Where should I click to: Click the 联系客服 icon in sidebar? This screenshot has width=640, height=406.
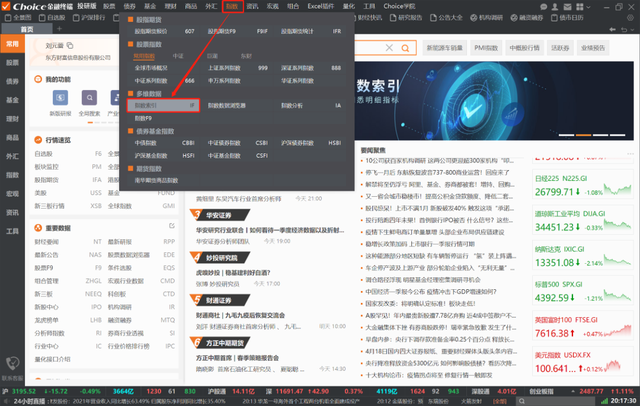12,363
